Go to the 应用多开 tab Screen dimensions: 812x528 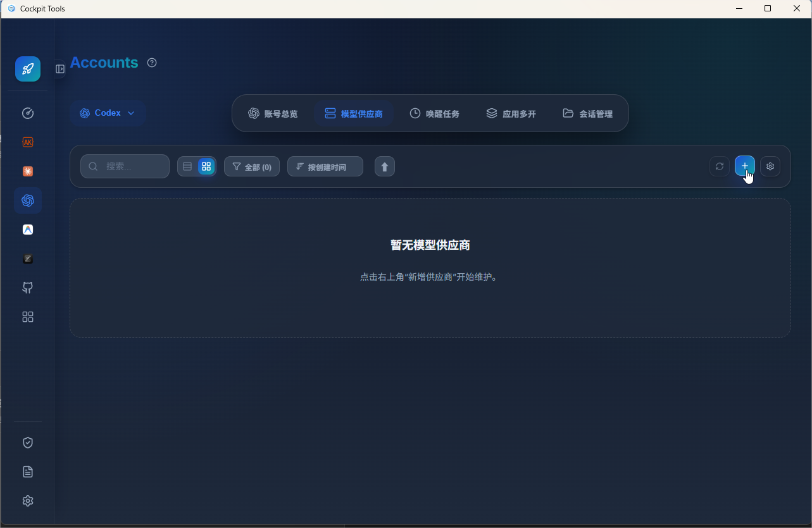(511, 114)
